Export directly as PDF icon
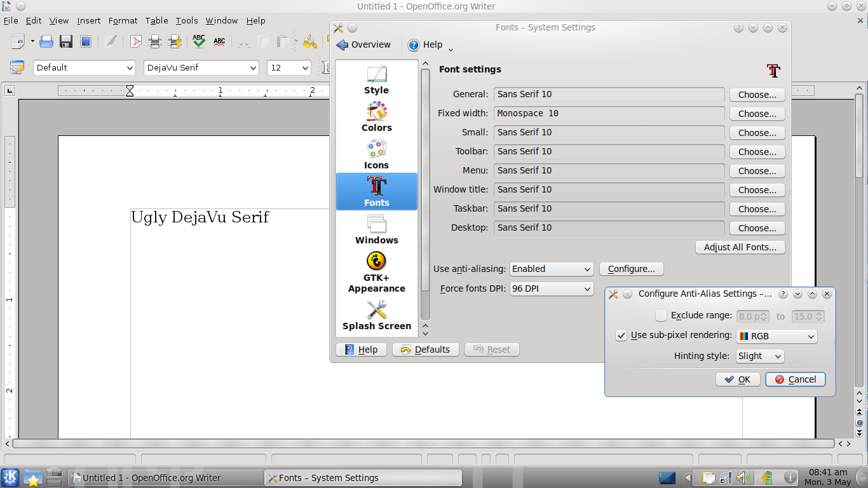This screenshot has height=488, width=868. (x=135, y=42)
